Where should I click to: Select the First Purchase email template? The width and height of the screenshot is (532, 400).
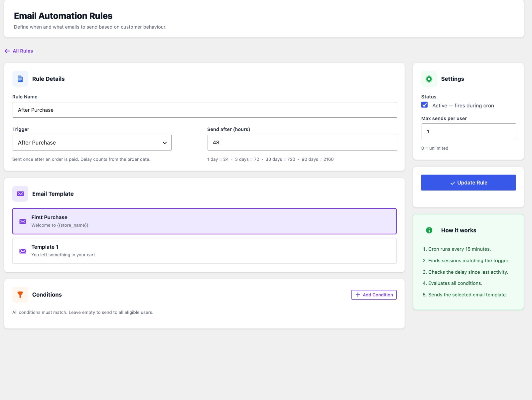[204, 221]
